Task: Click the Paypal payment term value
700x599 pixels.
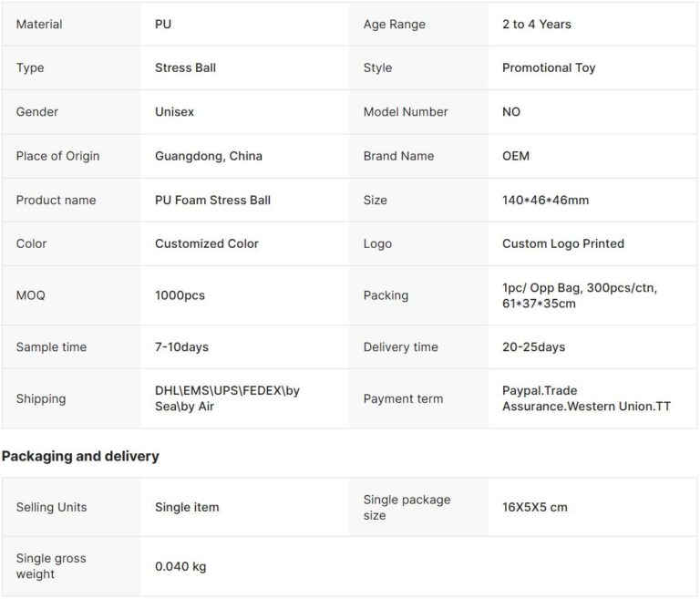Action: tap(586, 398)
